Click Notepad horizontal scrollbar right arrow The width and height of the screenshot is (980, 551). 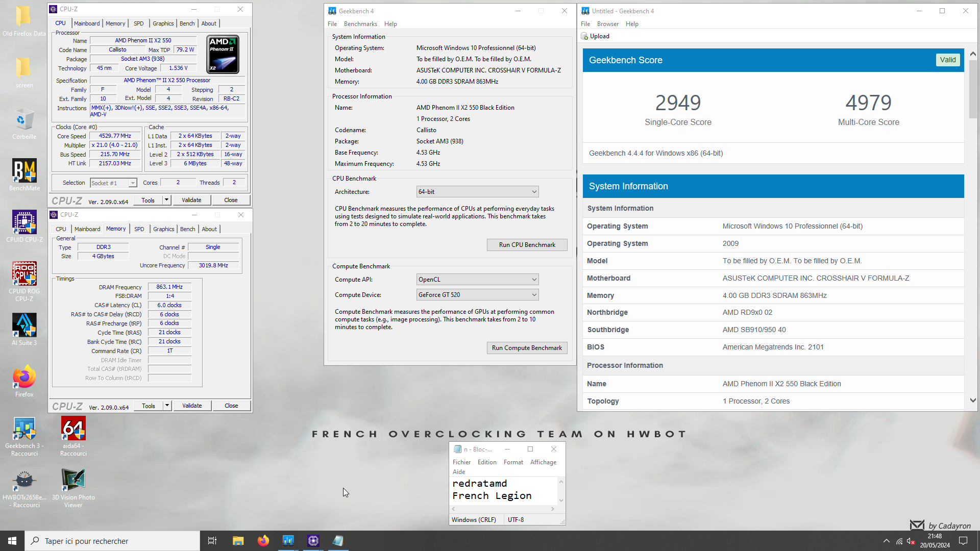tap(552, 509)
